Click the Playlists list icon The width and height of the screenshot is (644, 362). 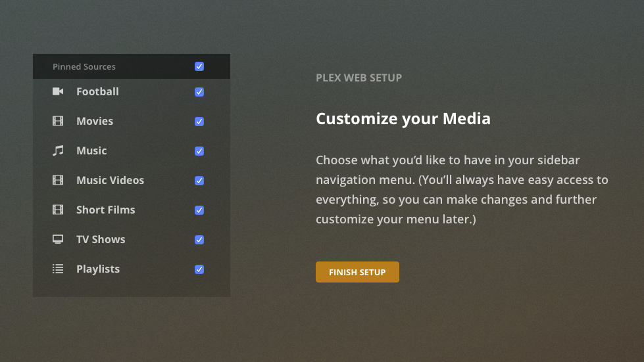58,269
